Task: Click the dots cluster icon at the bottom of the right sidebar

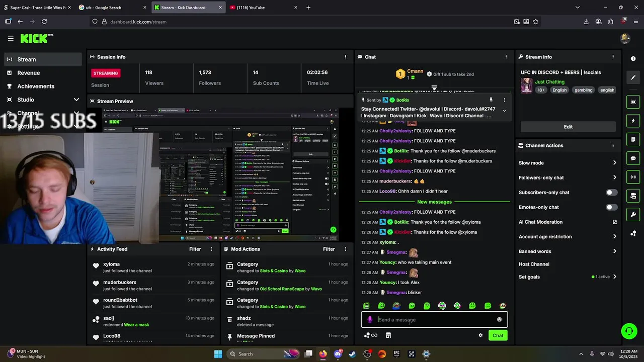Action: tap(633, 233)
